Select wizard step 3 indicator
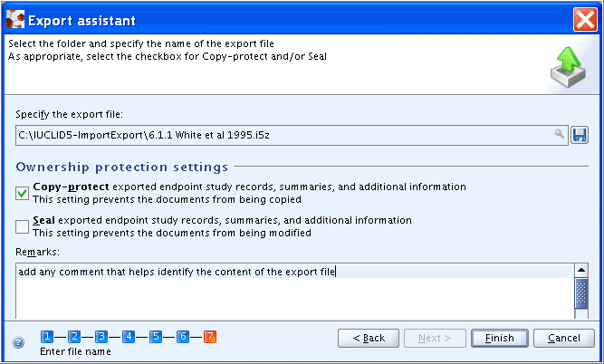The image size is (604, 364). pos(101,337)
